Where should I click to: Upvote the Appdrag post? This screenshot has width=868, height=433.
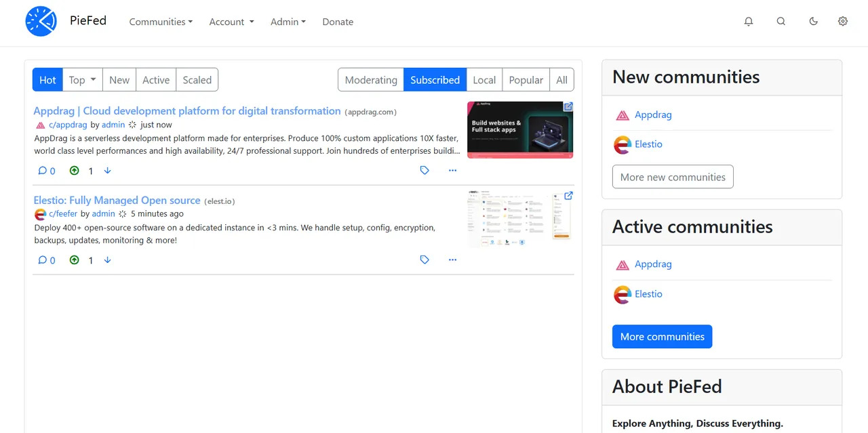pos(75,171)
